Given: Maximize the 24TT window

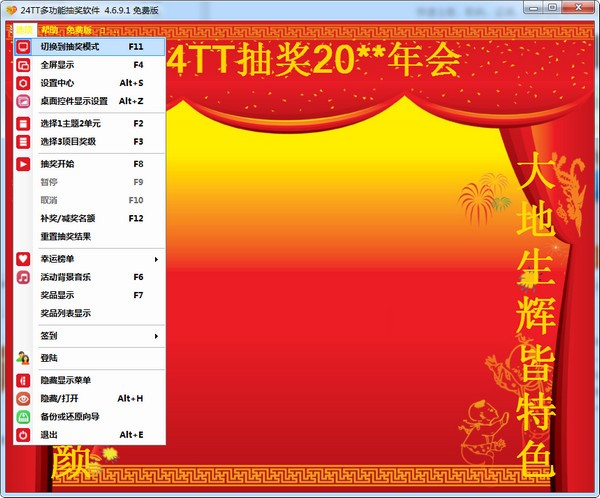Looking at the screenshot, I should (553, 8).
